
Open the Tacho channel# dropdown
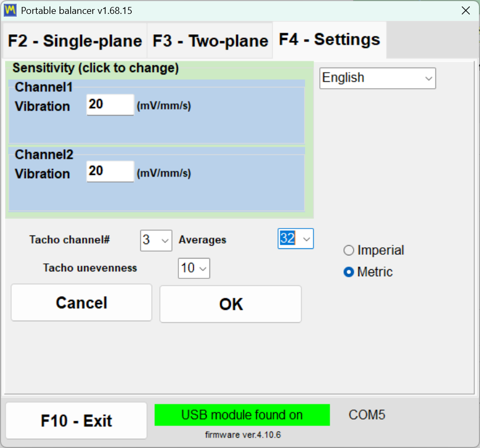point(155,241)
